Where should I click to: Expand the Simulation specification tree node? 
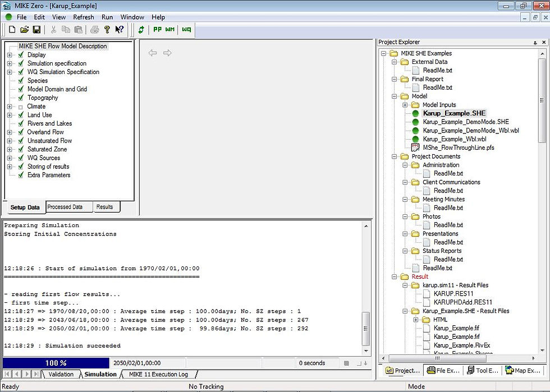click(x=10, y=63)
